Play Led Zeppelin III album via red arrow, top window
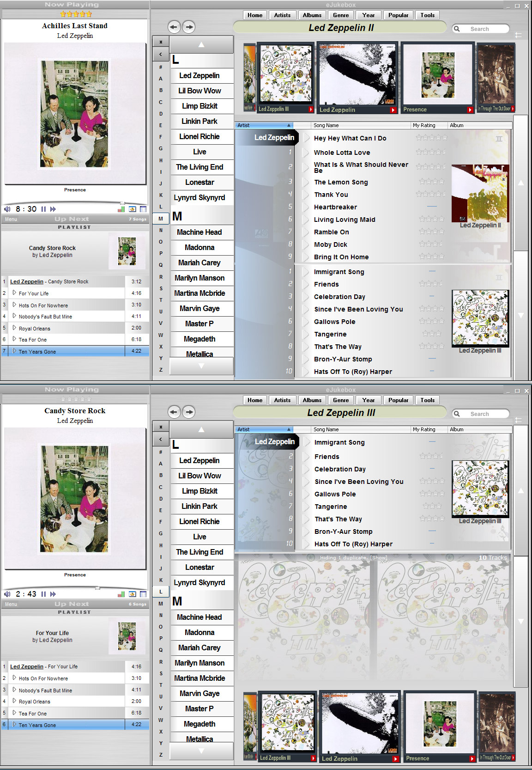Screen dimensions: 532x770 point(311,110)
